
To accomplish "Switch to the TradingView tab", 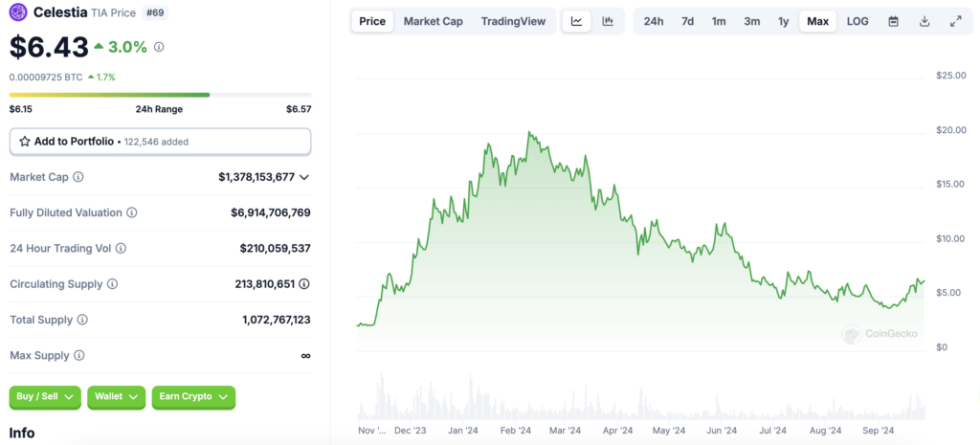I will [512, 21].
